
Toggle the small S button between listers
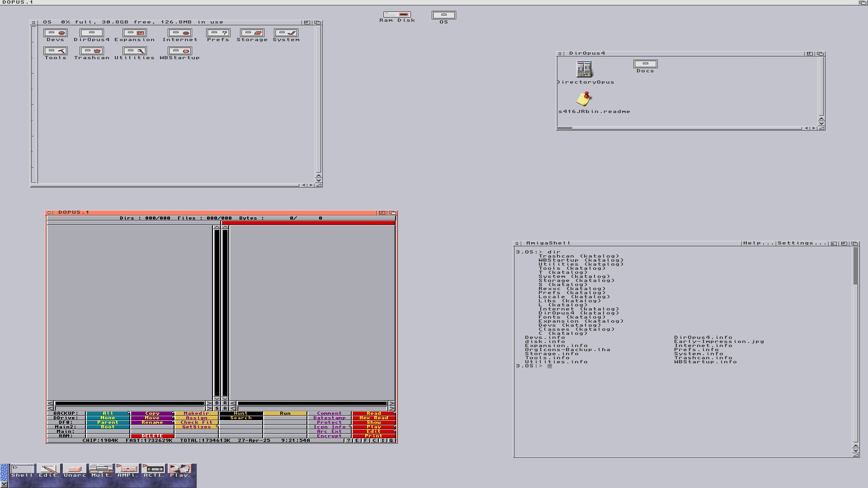click(x=217, y=408)
